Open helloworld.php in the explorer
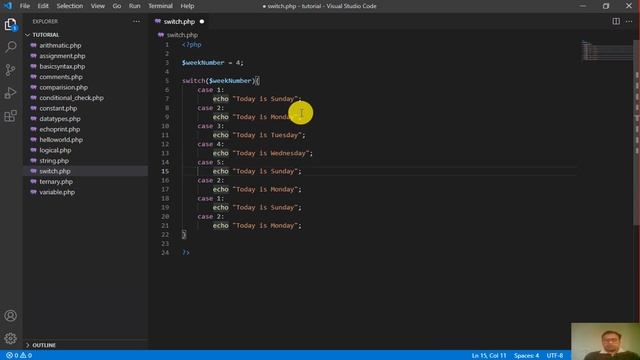The height and width of the screenshot is (360, 640). [x=61, y=140]
